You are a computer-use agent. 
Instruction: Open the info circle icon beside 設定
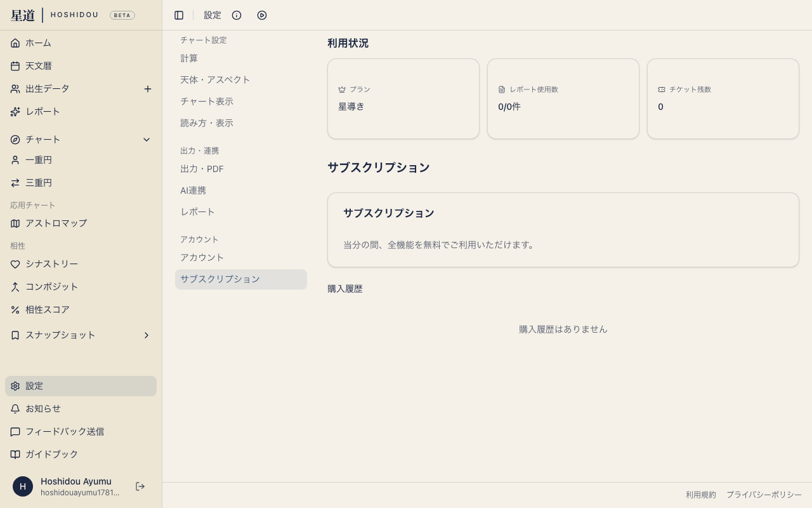(237, 15)
